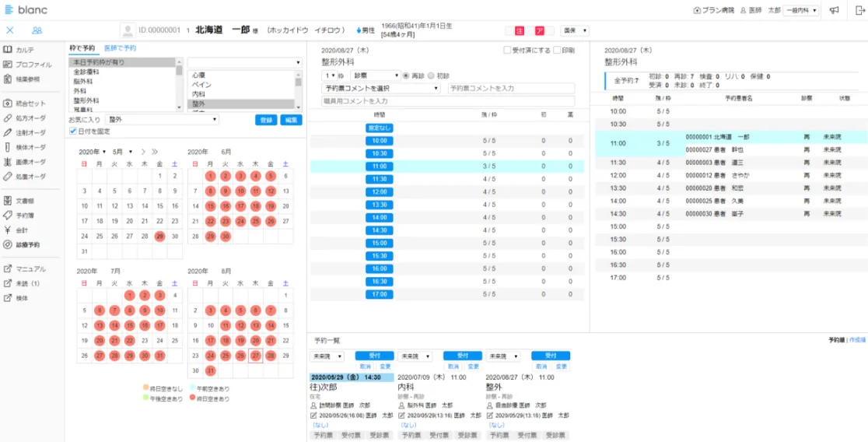The width and height of the screenshot is (868, 442).
Task: Open プロファイル profile in the sidebar
Action: [x=28, y=65]
